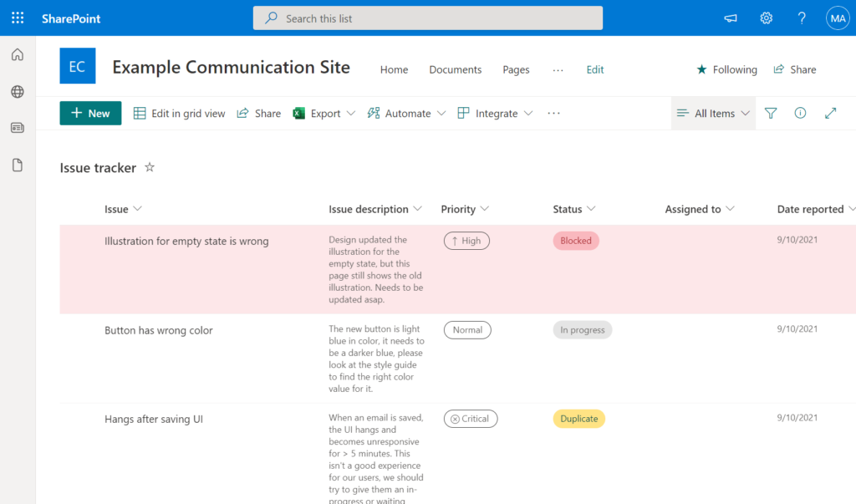The image size is (856, 504).
Task: Open the Assigned to column menu
Action: tap(700, 209)
